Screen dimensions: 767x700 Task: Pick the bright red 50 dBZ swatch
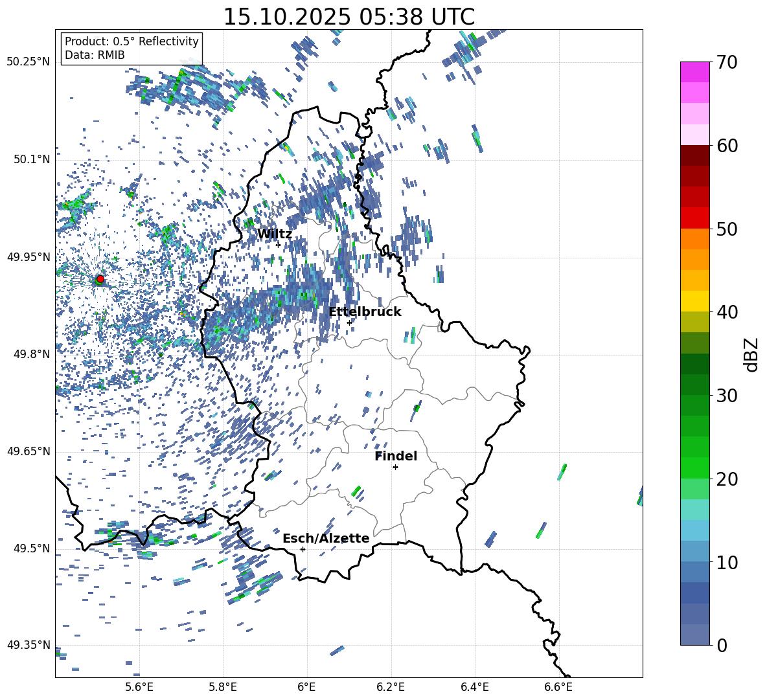(x=695, y=218)
